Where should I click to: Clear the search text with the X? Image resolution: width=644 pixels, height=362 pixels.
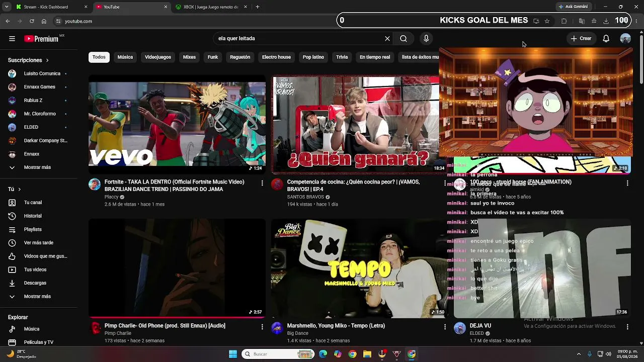[x=387, y=39]
